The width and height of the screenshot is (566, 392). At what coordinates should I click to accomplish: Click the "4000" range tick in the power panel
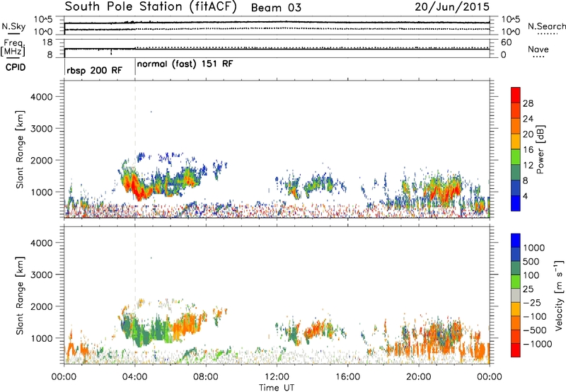click(41, 97)
